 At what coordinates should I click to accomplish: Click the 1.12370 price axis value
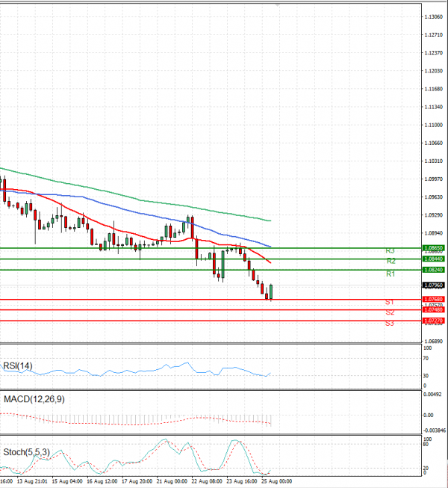pos(433,53)
